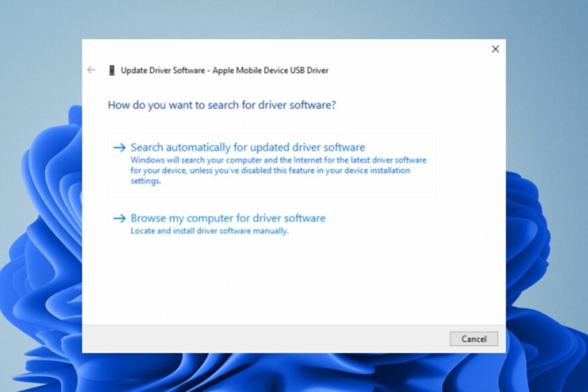Click the empty area below the driver options

coord(292,286)
